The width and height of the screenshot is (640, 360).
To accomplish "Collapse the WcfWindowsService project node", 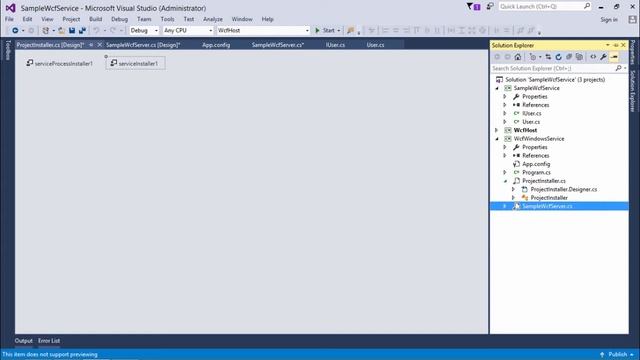I will coord(497,139).
